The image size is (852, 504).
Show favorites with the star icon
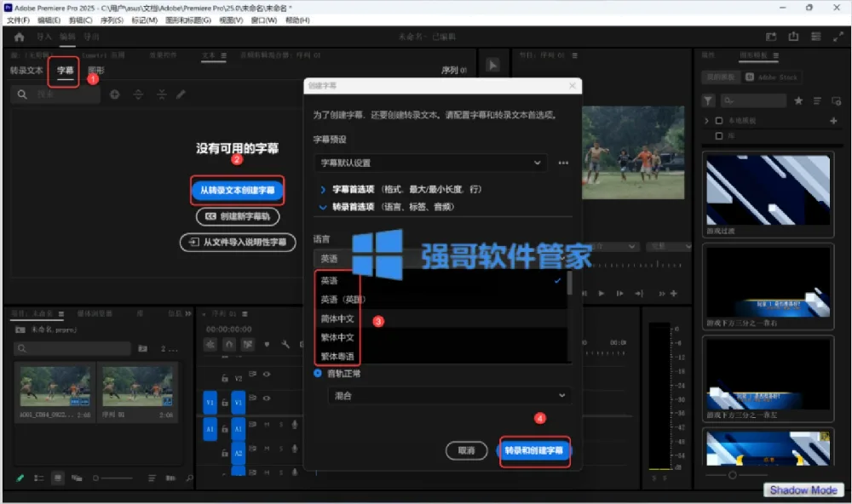point(798,101)
